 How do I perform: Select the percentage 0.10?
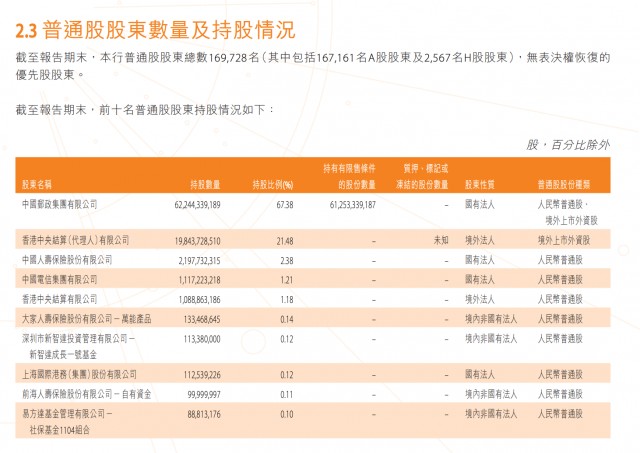(x=287, y=414)
